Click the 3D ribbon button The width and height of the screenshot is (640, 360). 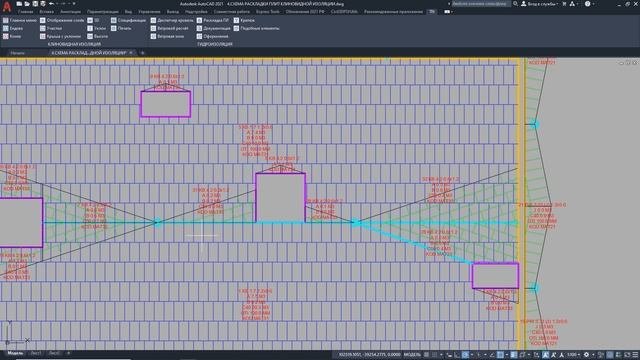pos(93,20)
